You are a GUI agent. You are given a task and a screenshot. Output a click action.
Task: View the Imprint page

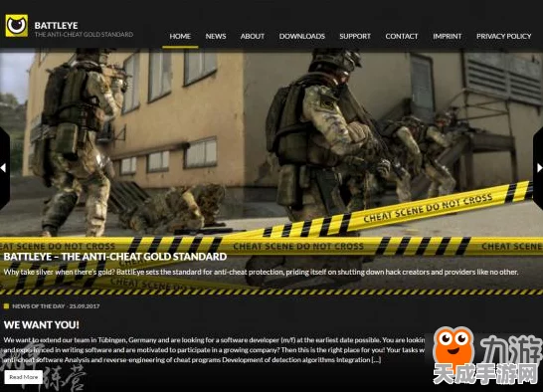[x=448, y=36]
